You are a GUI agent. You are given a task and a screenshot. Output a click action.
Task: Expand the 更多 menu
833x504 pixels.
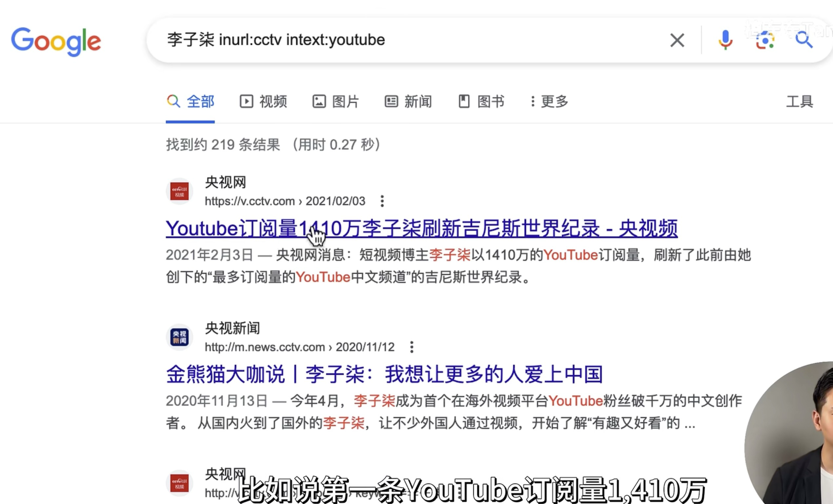[549, 102]
